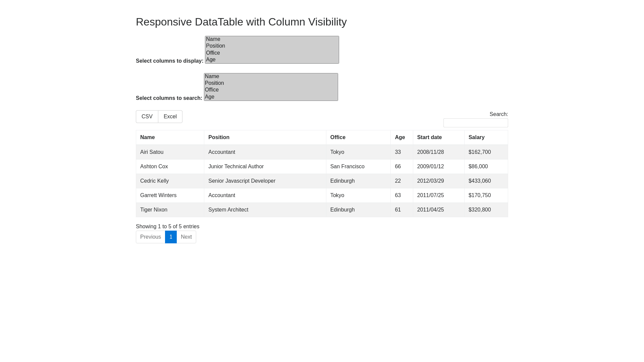Click inside the Search input field

point(475,123)
